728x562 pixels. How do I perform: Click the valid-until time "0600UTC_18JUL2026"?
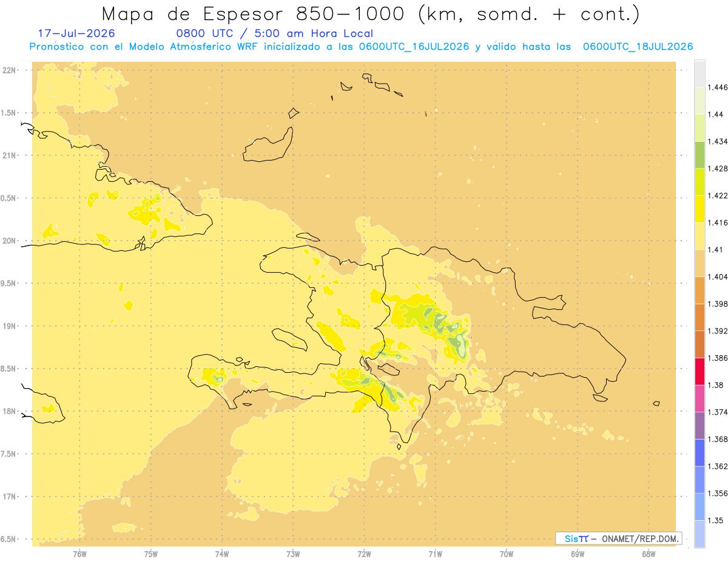(x=638, y=47)
